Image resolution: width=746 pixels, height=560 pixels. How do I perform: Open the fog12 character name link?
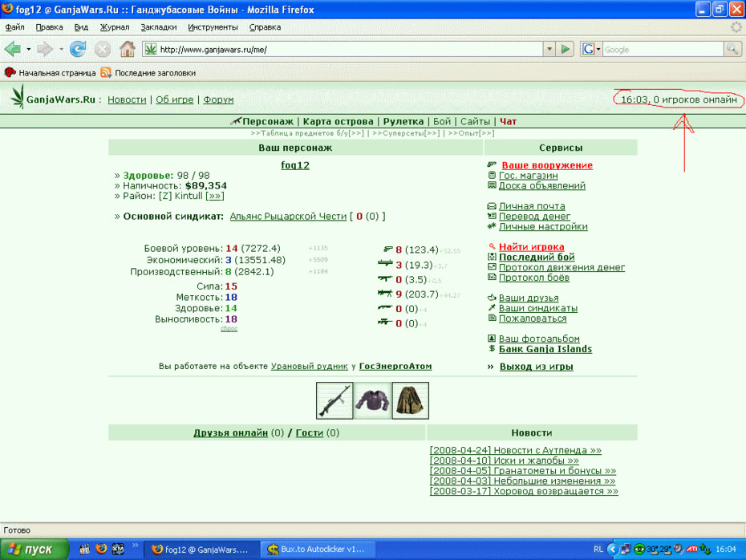(295, 165)
